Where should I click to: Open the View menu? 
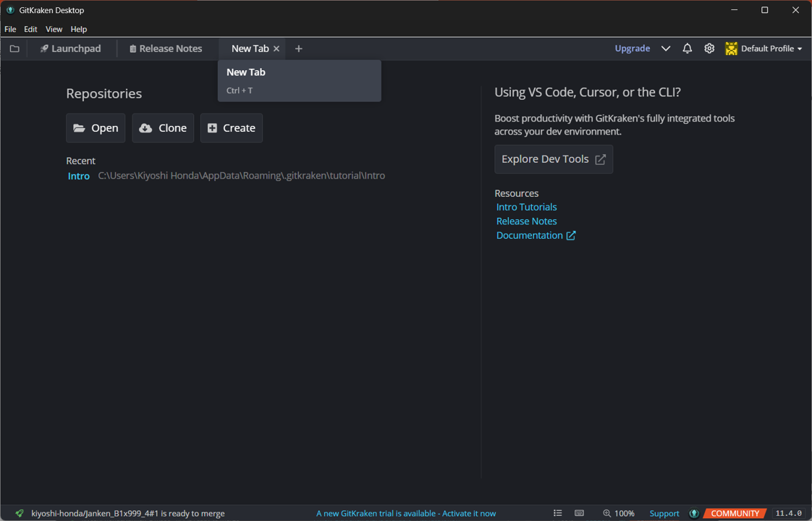[x=54, y=29]
